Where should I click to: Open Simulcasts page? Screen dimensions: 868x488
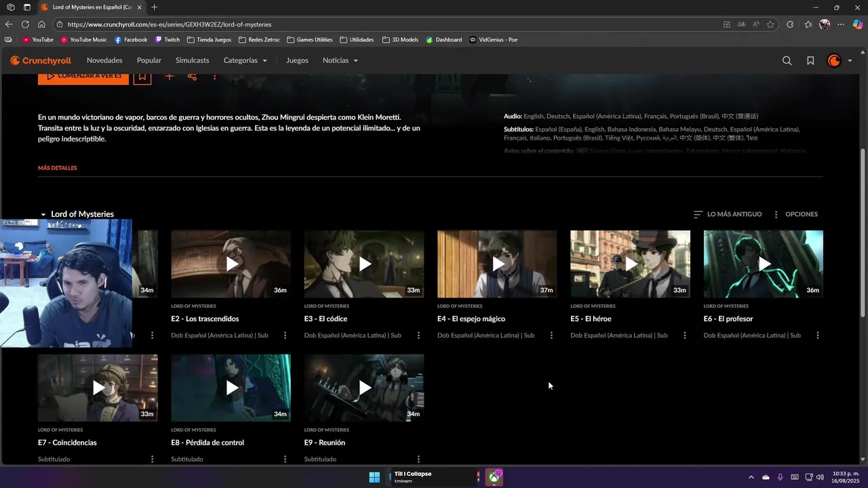(x=193, y=60)
